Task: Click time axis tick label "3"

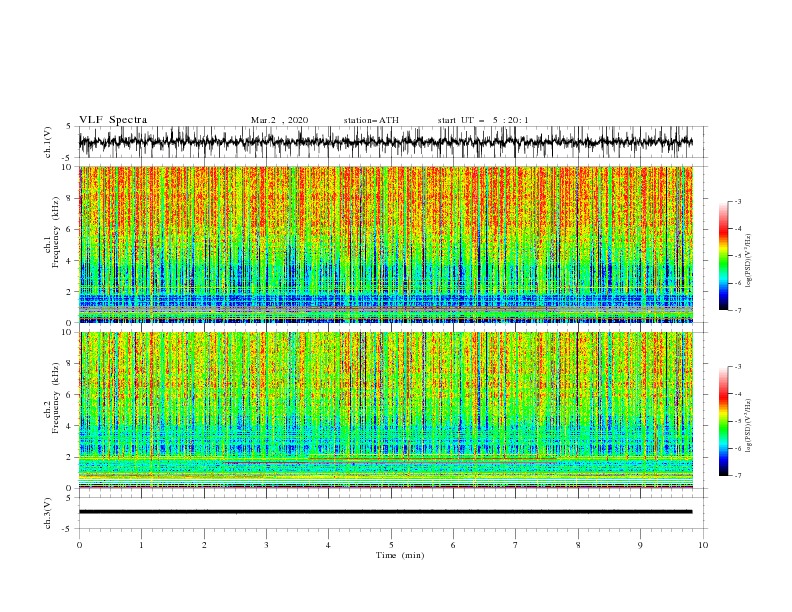Action: (266, 545)
